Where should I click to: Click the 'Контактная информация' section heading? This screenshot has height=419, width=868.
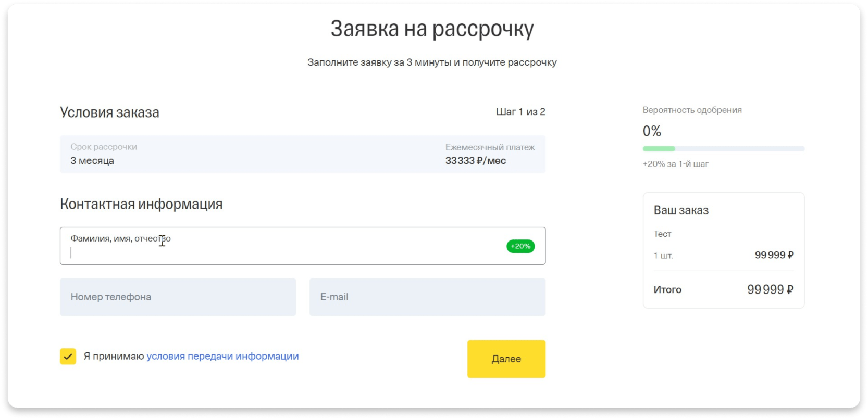coord(141,204)
